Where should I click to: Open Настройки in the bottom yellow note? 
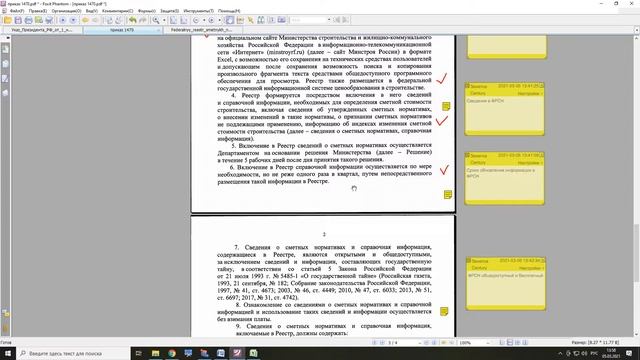pos(531,268)
